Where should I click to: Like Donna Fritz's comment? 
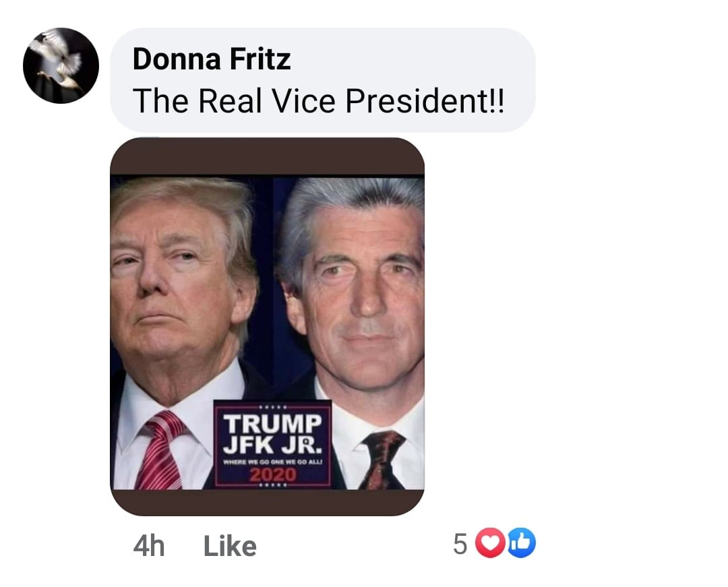(230, 546)
